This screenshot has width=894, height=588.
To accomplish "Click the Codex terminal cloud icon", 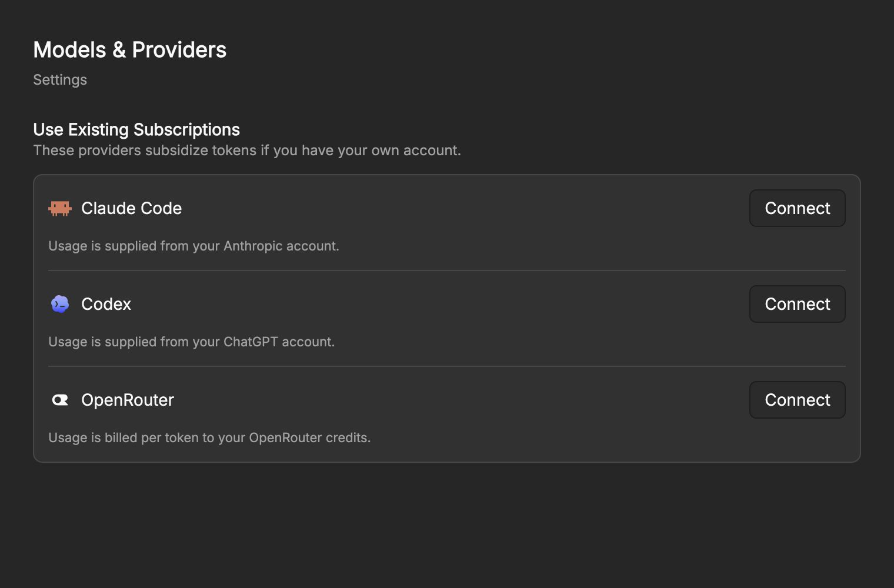I will (x=60, y=304).
